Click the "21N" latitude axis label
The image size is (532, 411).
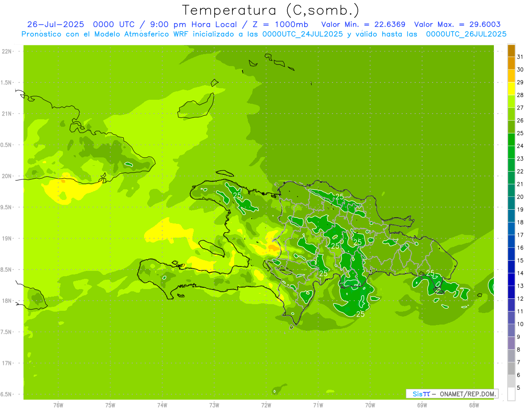tap(7, 114)
